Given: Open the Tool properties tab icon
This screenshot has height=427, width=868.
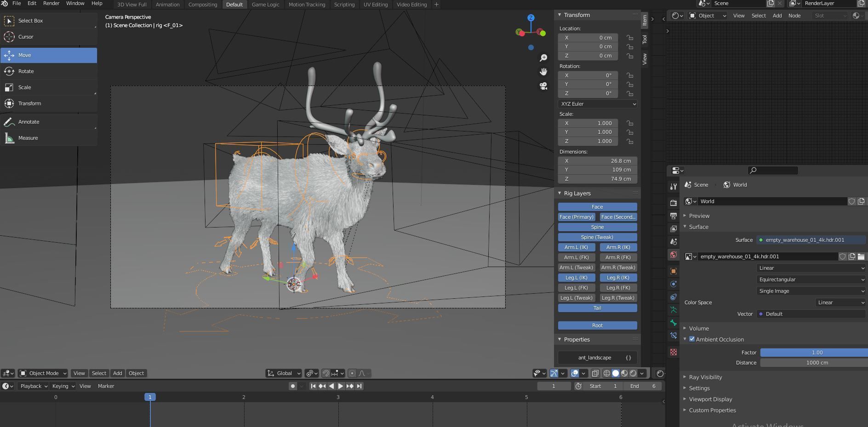Looking at the screenshot, I should (x=674, y=187).
